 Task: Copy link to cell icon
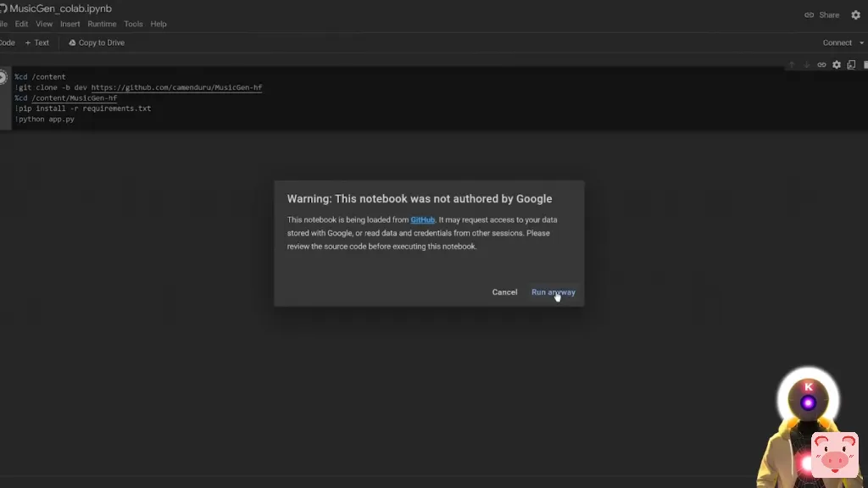pos(821,64)
